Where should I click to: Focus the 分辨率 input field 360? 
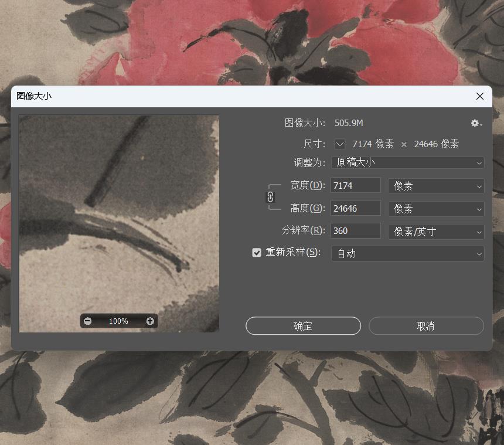pyautogui.click(x=356, y=231)
